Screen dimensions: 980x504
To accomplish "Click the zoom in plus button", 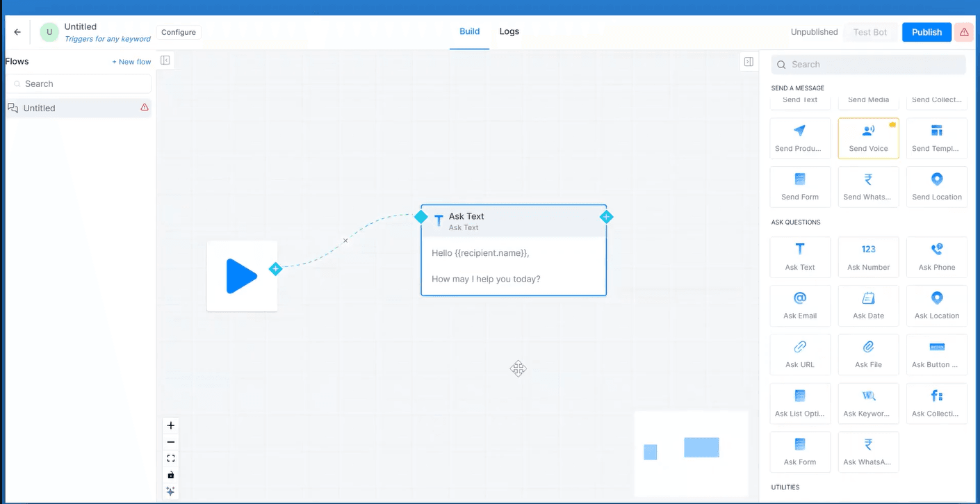I will click(x=171, y=425).
